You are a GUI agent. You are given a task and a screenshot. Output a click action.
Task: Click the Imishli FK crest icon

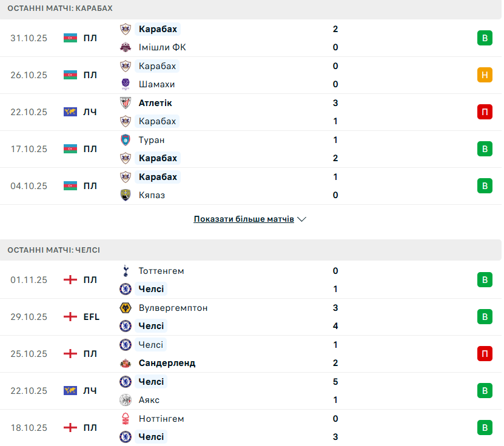click(126, 47)
